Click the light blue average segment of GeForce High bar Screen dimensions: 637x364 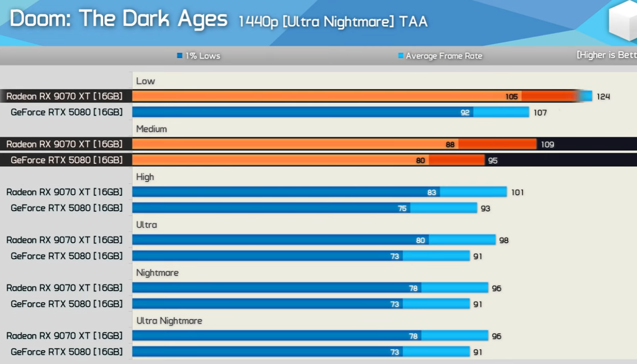coord(444,208)
